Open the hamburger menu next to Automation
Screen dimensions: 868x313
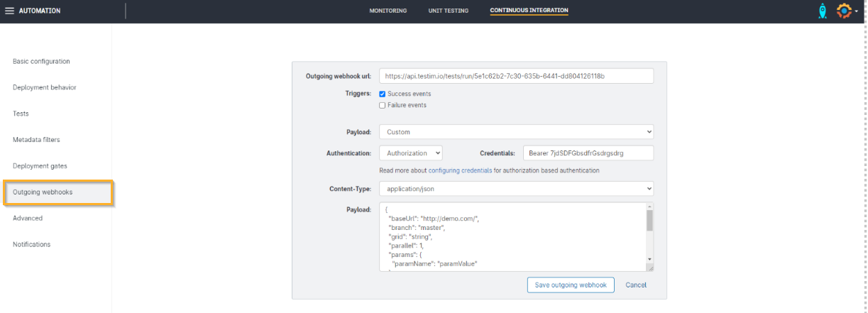9,11
